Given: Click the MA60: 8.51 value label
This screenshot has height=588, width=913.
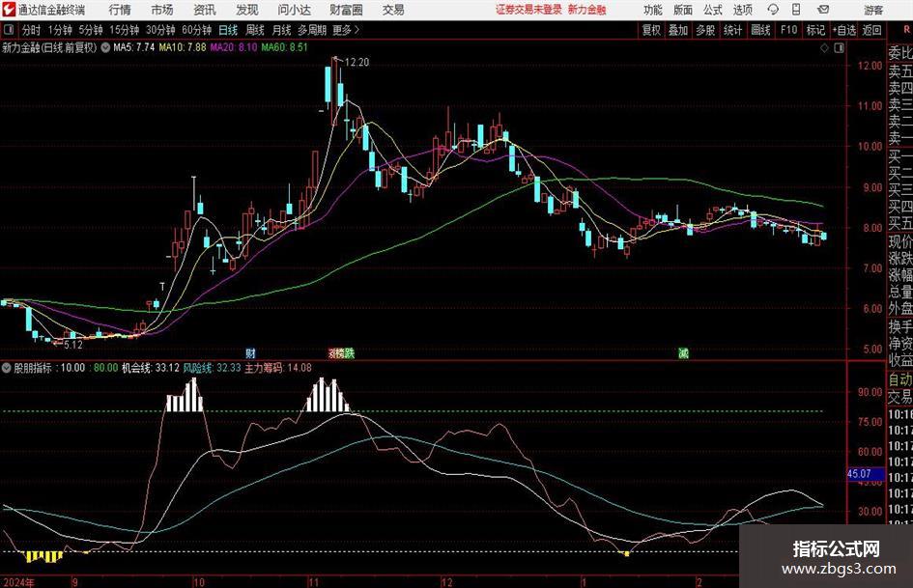Looking at the screenshot, I should [284, 47].
